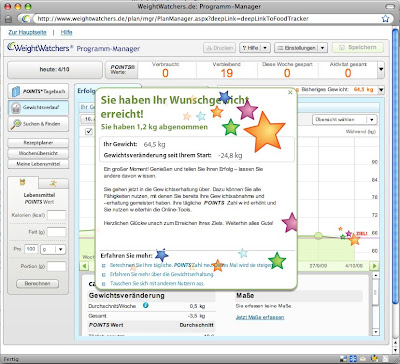Viewport: 400px width, 364px height.
Task: Click the details panel scrollbar up arrow
Action: pos(375,275)
